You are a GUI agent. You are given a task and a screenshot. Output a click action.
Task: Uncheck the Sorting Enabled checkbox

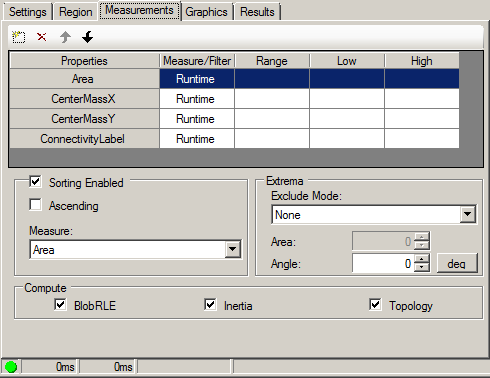coord(35,182)
